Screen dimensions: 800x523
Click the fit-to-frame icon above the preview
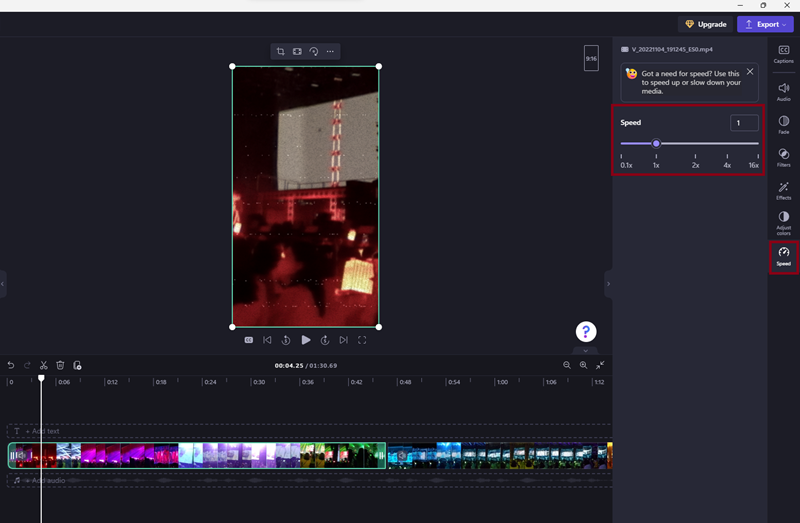click(297, 52)
